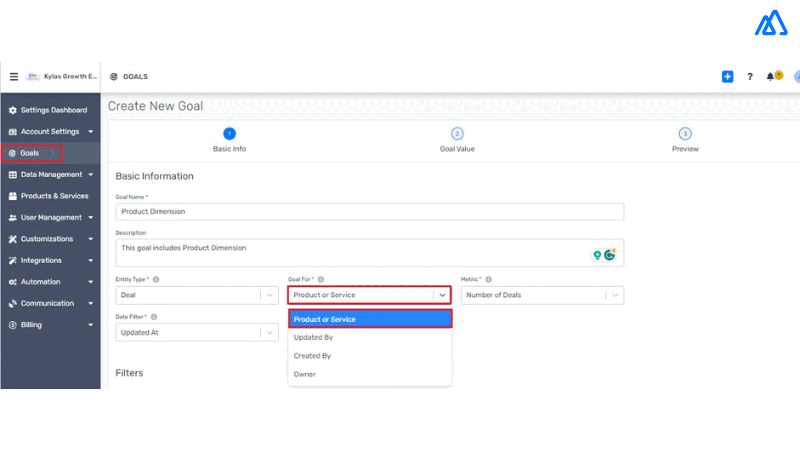Click info icon beside Goal For label
This screenshot has width=800, height=450.
[320, 280]
